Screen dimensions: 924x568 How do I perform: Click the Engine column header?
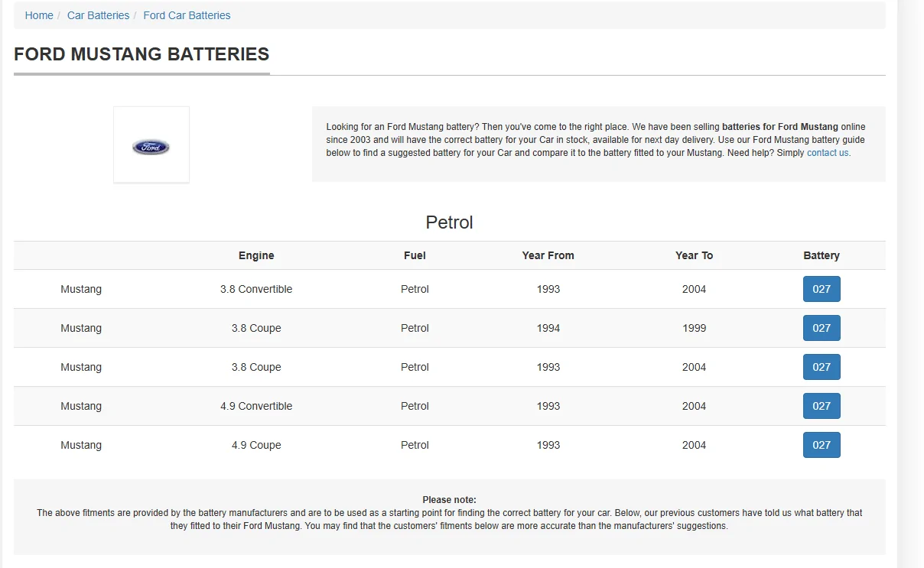pyautogui.click(x=256, y=255)
